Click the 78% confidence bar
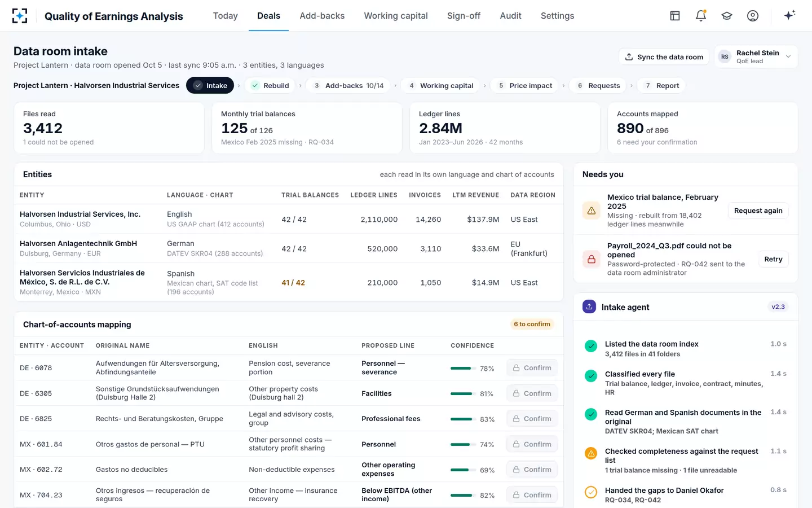812x508 pixels. coord(462,368)
